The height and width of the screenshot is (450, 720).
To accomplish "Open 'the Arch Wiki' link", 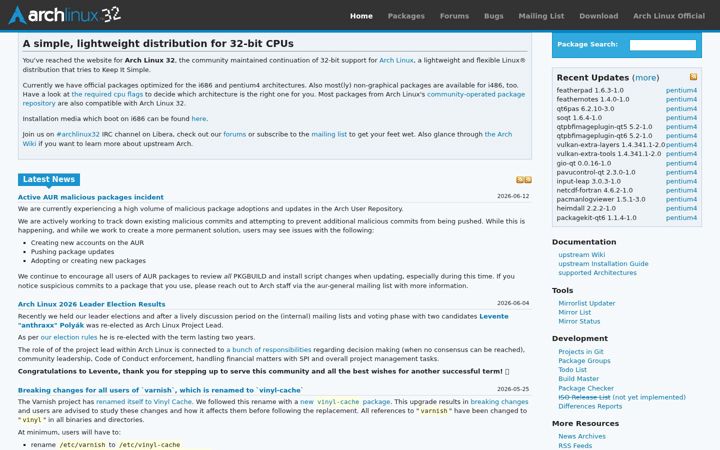I will (x=498, y=134).
